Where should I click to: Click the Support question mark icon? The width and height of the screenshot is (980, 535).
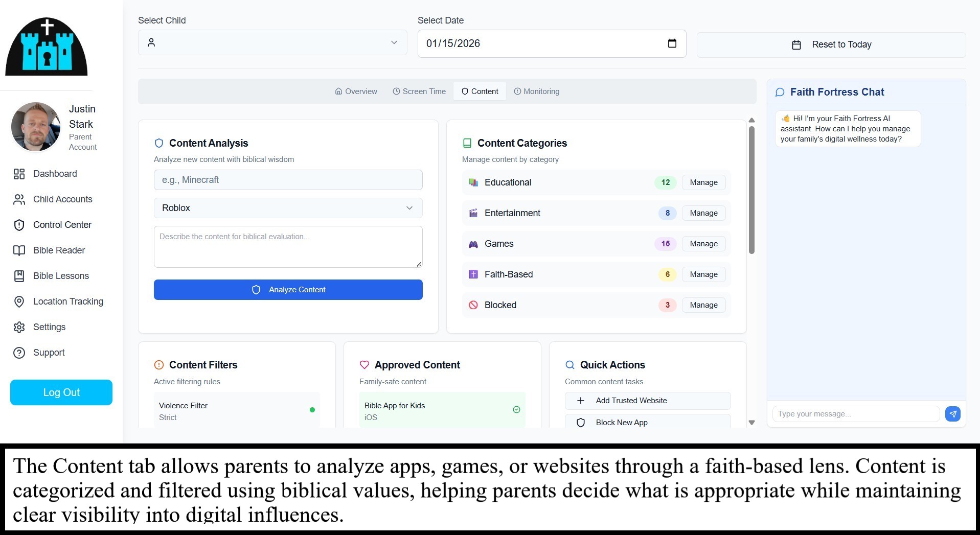tap(19, 353)
